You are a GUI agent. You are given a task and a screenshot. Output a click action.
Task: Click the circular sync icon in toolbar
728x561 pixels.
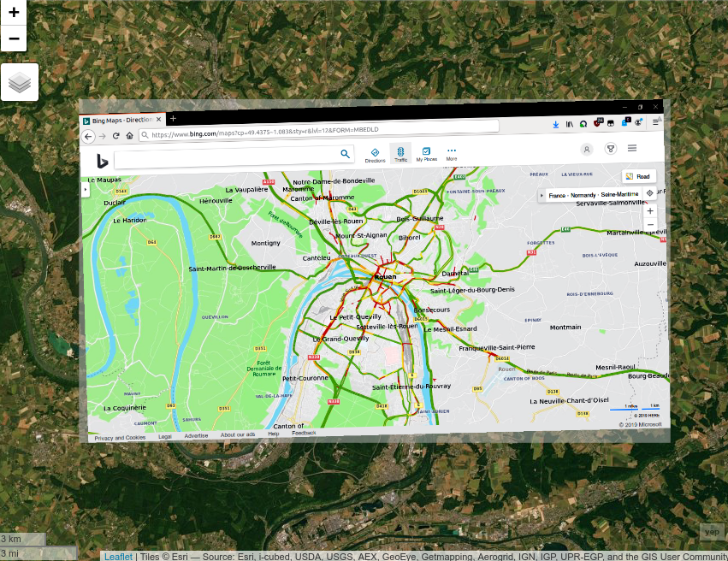(583, 124)
